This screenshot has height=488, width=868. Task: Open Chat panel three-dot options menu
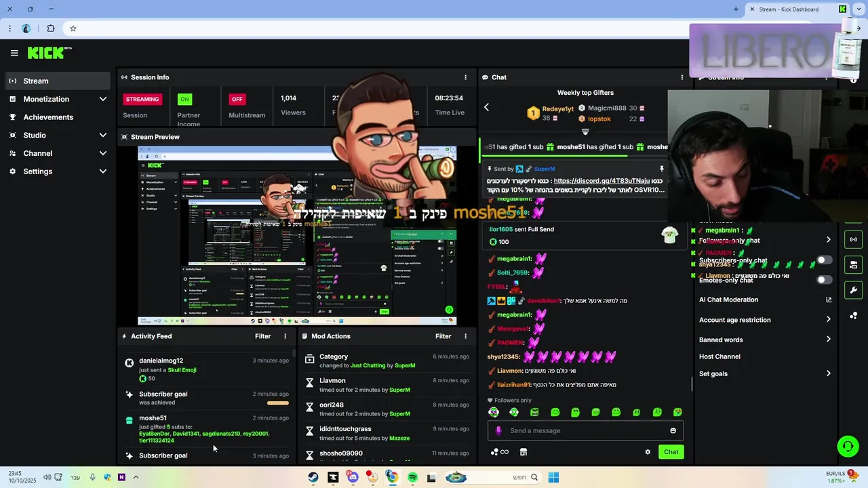click(682, 77)
